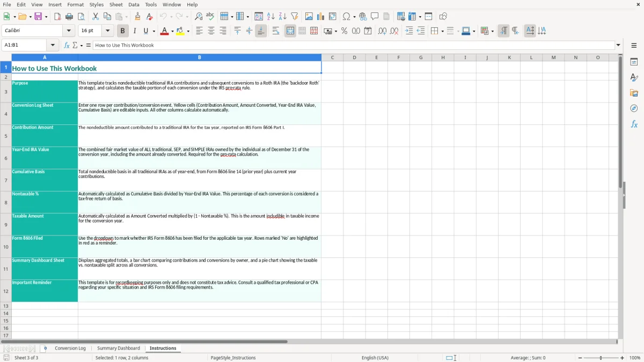Open sidebar Functions panel
Viewport: 644px width, 362px height.
634,124
